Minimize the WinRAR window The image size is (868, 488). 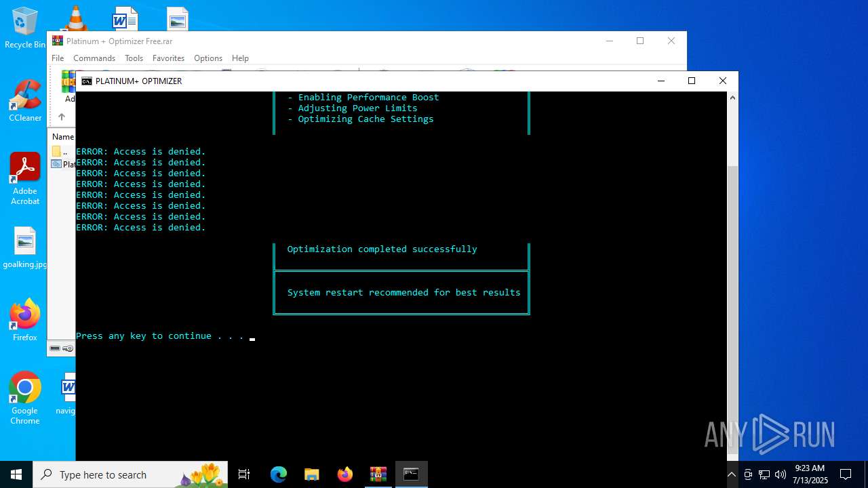coord(609,41)
